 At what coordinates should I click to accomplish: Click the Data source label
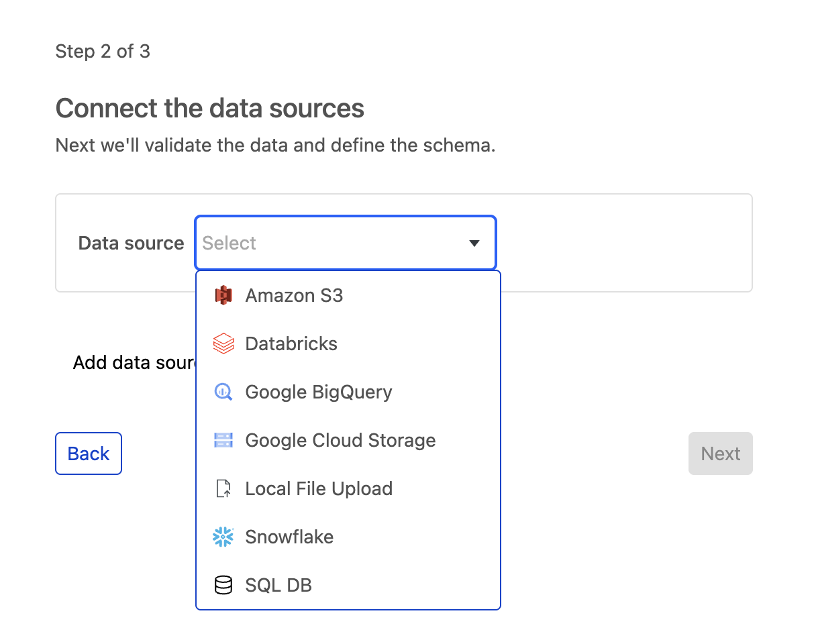(x=132, y=243)
